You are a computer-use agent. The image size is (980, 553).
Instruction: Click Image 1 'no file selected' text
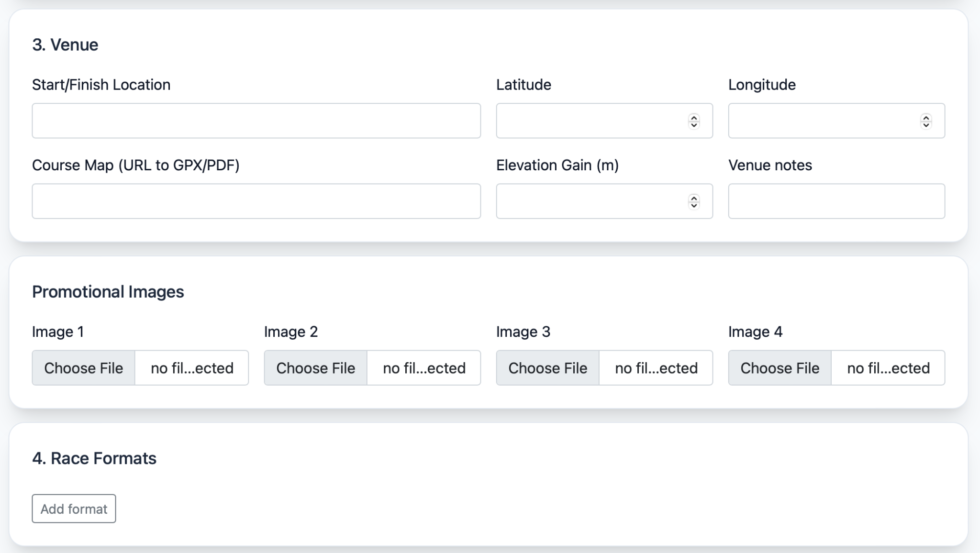(192, 368)
